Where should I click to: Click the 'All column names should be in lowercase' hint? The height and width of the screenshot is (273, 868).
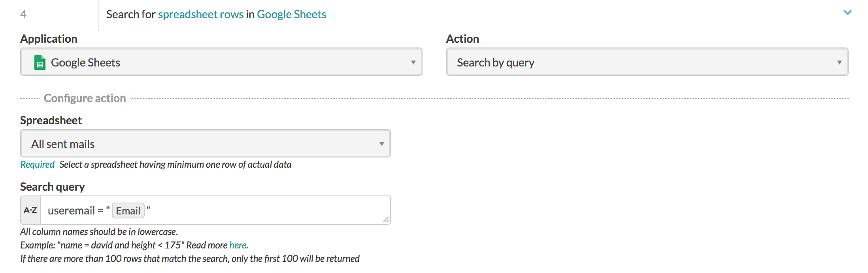pyautogui.click(x=99, y=232)
